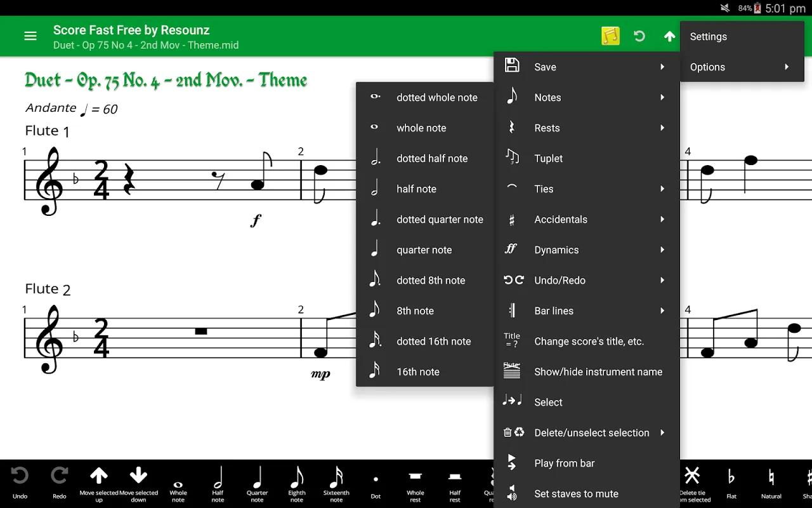Choose dotted whole note in the submenu
812x508 pixels.
425,97
